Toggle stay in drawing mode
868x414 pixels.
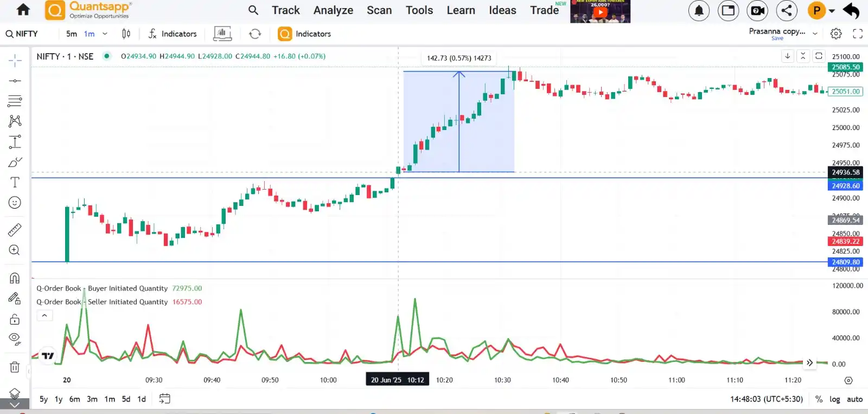pos(15,298)
